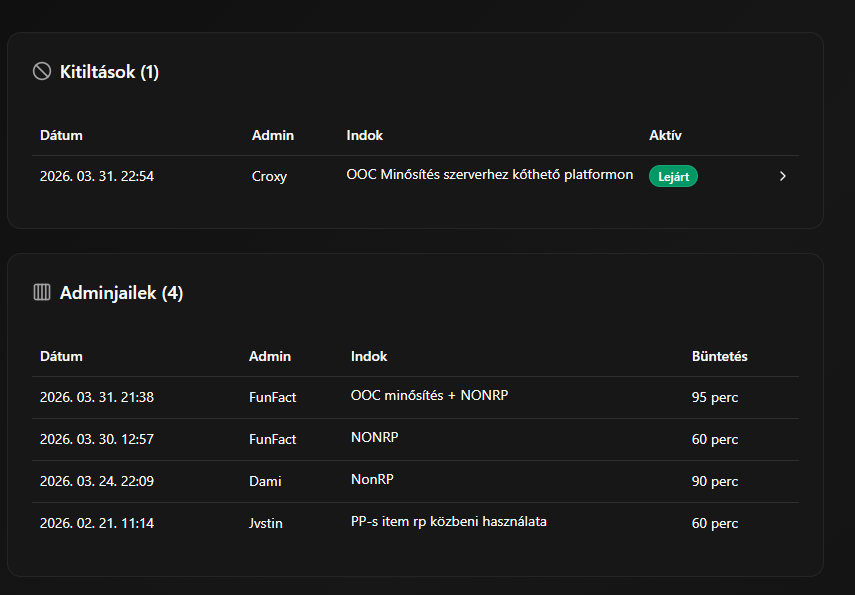
Task: Select the PP-s item rp közbeni használata reason
Action: tap(449, 522)
